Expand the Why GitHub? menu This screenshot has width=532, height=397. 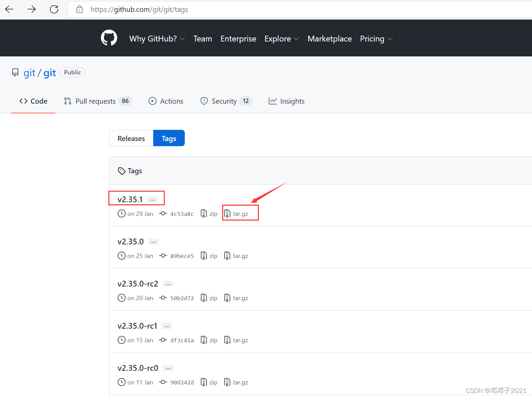click(157, 39)
